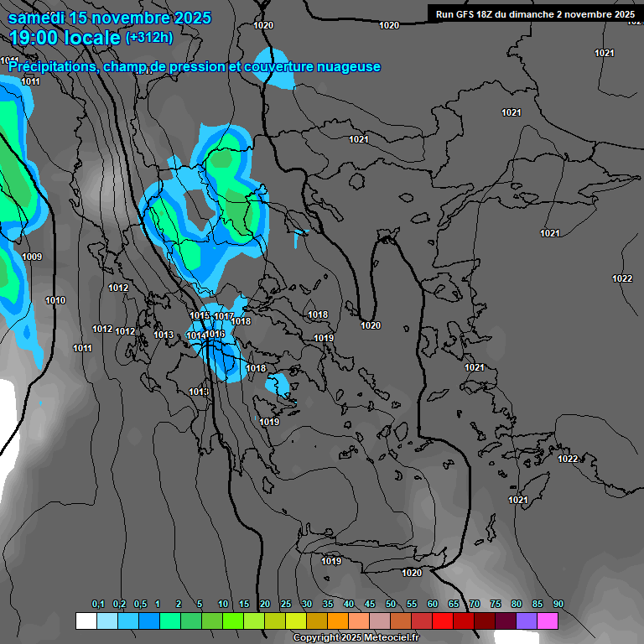The width and height of the screenshot is (644, 644).
Task: Click the (+312h) forecast offset label
Action: coord(148,38)
